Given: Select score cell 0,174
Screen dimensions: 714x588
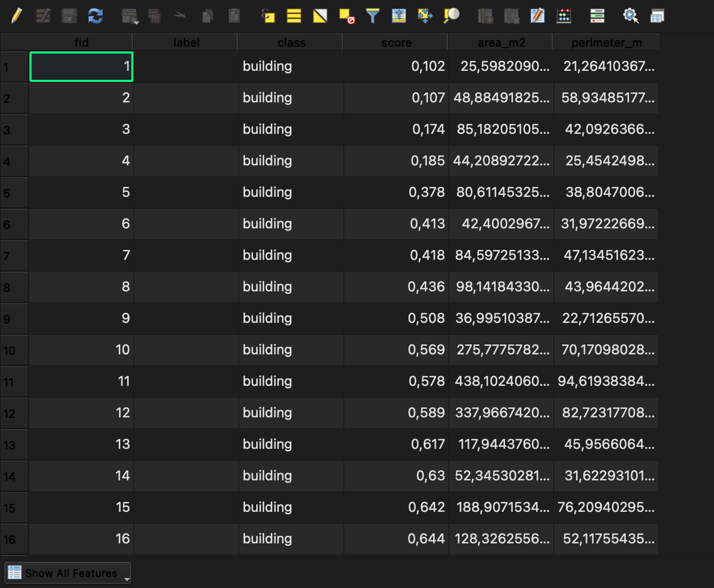Looking at the screenshot, I should pos(396,129).
